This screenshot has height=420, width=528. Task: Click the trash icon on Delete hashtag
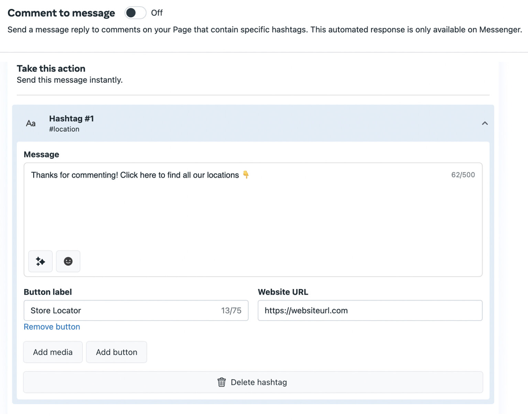tap(222, 382)
